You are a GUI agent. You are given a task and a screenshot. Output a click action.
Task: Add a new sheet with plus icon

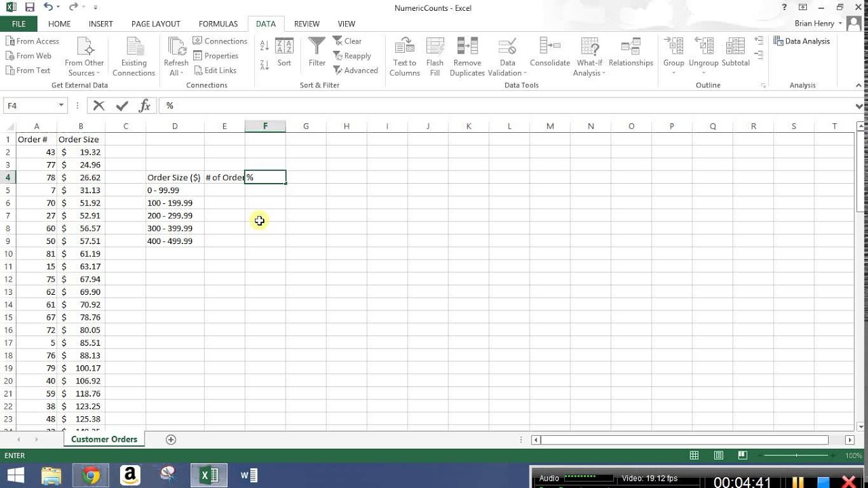171,439
